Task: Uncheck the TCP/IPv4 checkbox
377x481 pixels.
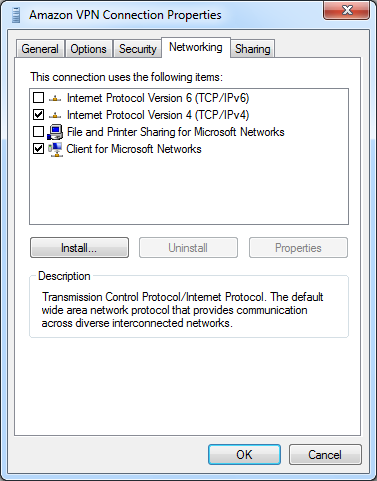Action: point(38,115)
